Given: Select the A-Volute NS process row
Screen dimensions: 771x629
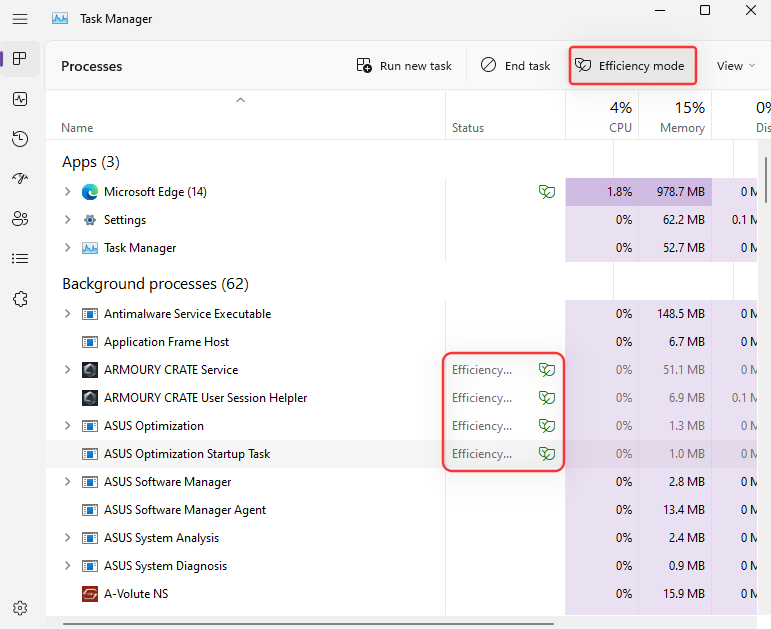Looking at the screenshot, I should pos(136,594).
